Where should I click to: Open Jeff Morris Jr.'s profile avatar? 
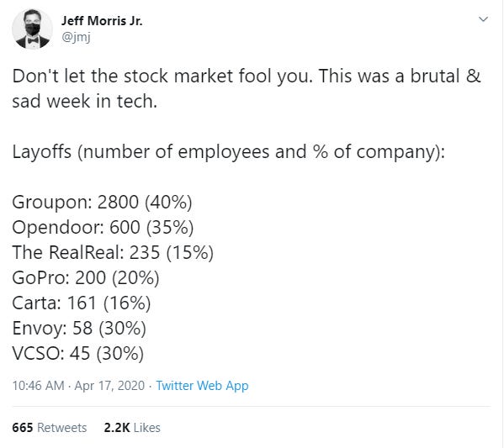pos(32,29)
